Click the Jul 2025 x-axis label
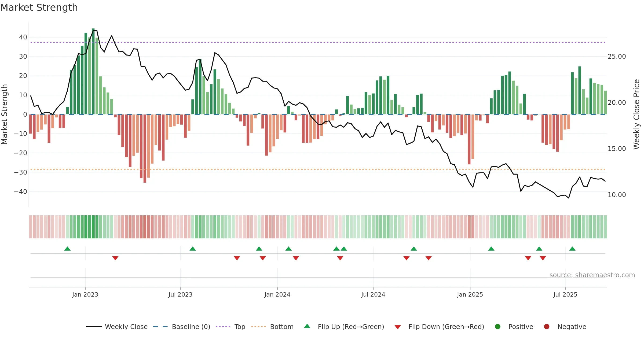 tap(565, 294)
